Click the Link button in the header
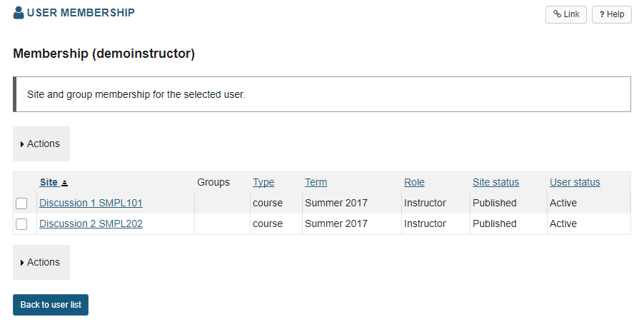Image resolution: width=644 pixels, height=322 pixels. pyautogui.click(x=566, y=14)
